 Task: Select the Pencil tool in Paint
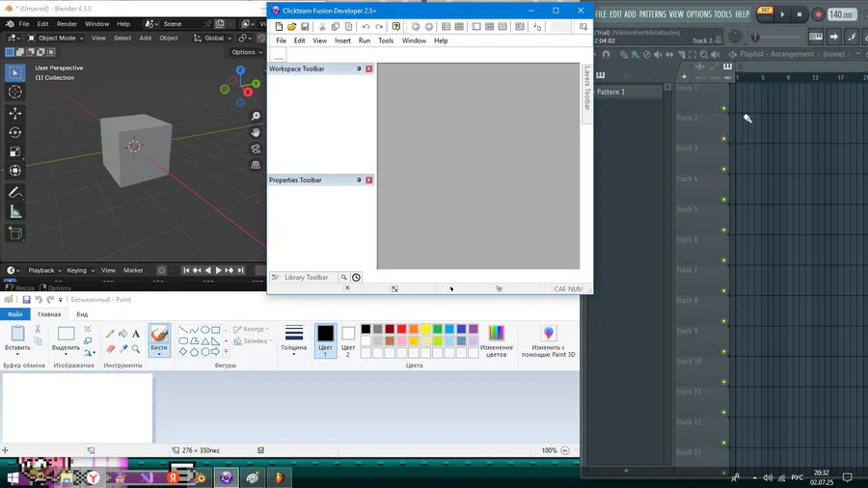coord(110,334)
